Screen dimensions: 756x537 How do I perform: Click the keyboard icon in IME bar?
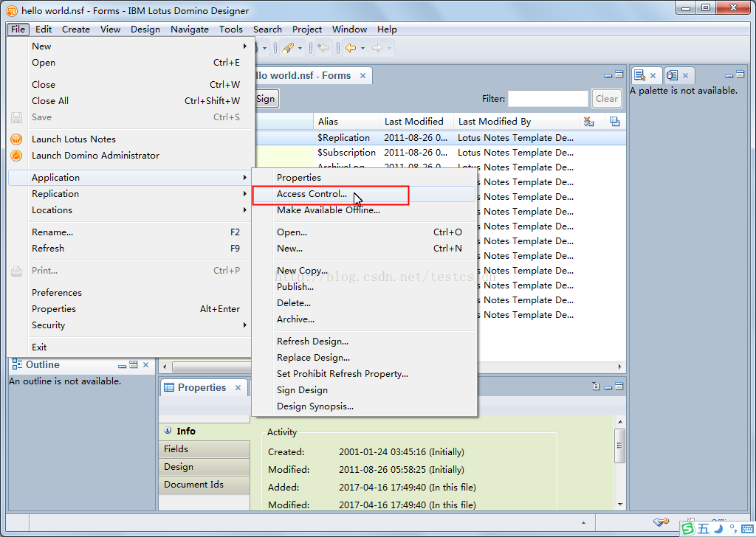pos(747,529)
